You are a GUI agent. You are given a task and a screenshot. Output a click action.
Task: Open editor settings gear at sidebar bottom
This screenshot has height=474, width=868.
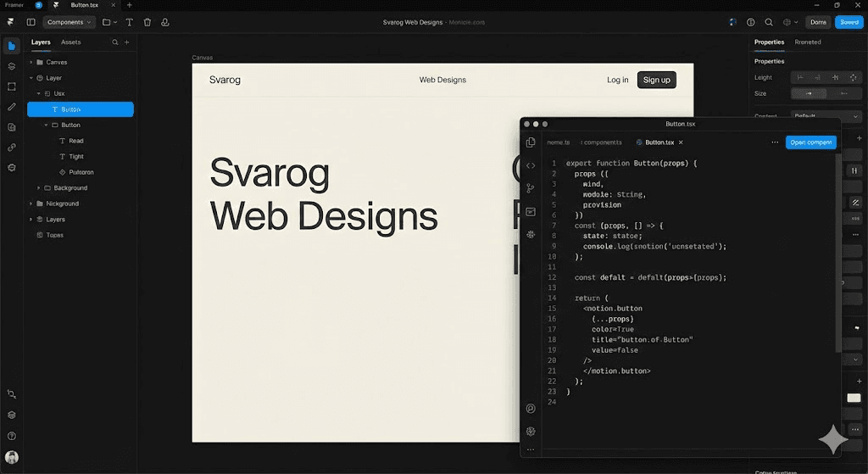(531, 431)
